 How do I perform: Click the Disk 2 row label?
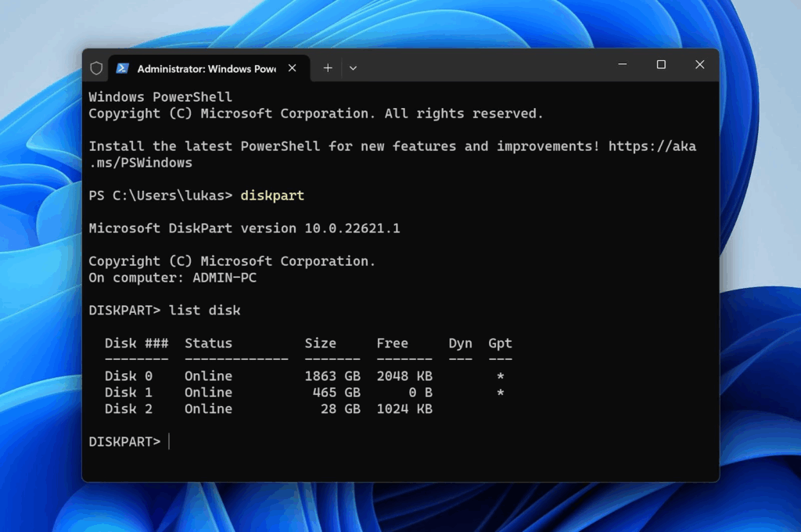128,409
